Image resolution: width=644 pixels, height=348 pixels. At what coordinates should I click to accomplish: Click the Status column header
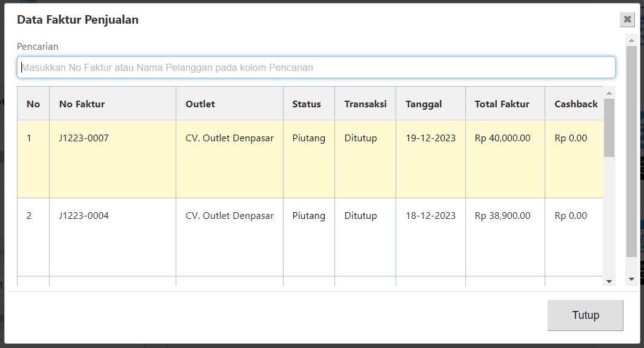[306, 104]
